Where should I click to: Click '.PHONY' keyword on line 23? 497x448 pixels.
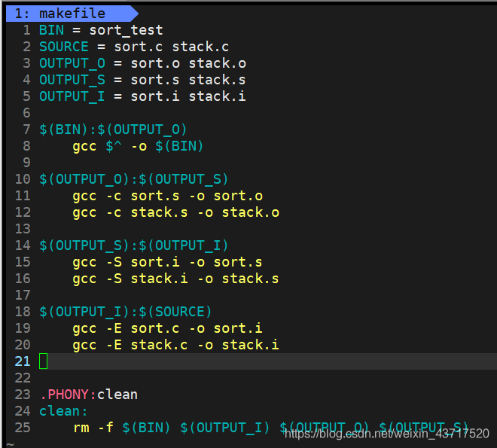tap(64, 395)
